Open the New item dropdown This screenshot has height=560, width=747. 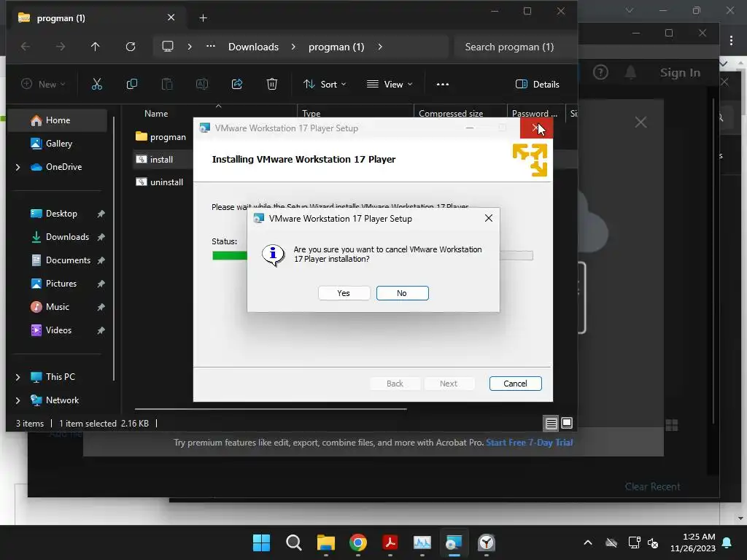click(43, 85)
